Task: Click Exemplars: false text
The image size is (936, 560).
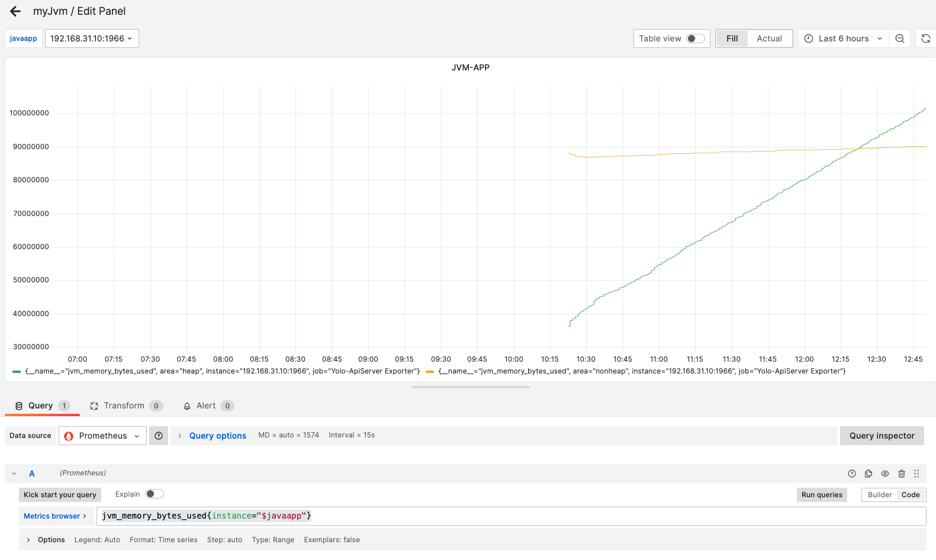Action: pyautogui.click(x=332, y=540)
